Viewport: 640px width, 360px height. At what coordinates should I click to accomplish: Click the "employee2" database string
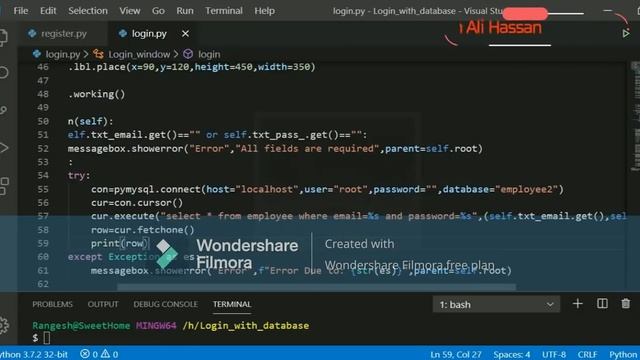[526, 189]
